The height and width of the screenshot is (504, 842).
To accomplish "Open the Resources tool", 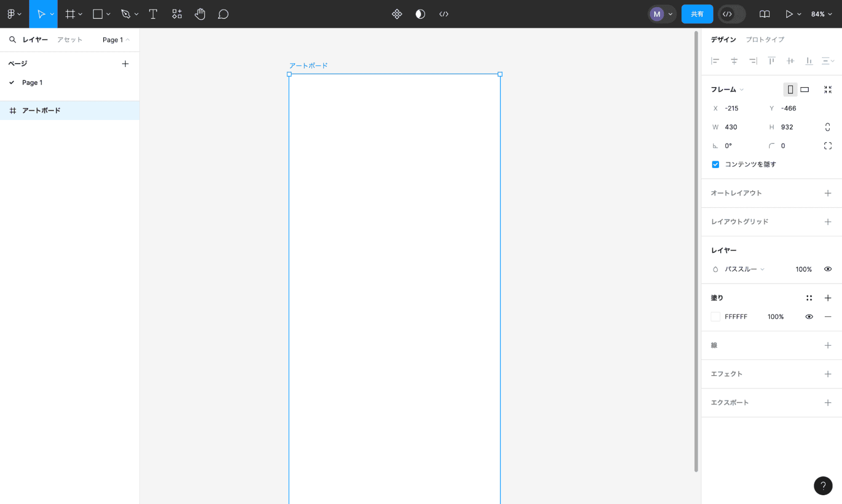I will (177, 14).
